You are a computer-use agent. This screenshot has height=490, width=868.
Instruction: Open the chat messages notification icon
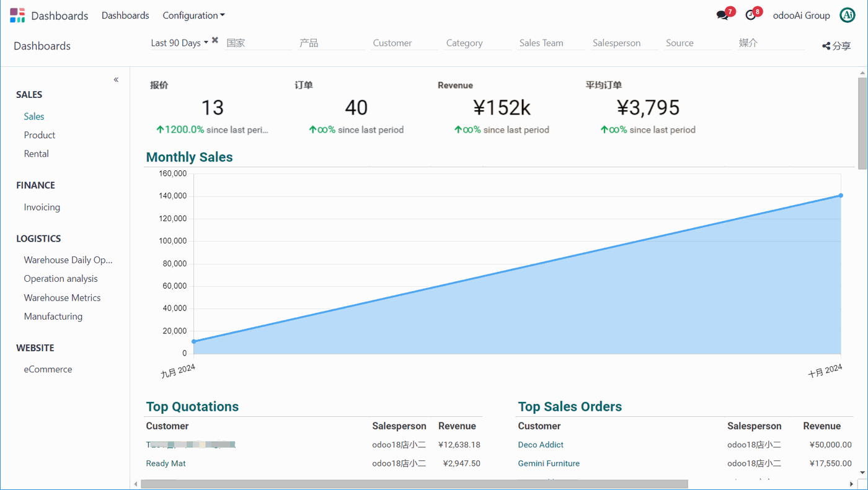coord(722,15)
